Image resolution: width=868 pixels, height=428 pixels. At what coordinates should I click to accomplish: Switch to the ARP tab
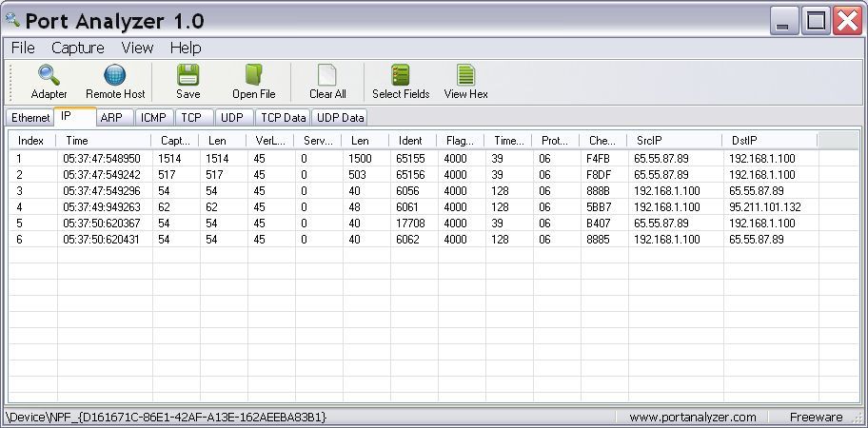[115, 118]
